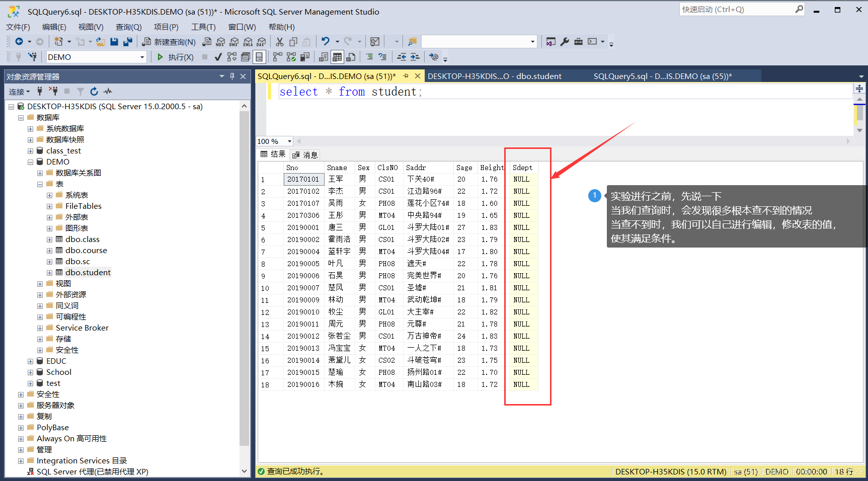
Task: Open the DEMO database dropdown
Action: tap(142, 57)
